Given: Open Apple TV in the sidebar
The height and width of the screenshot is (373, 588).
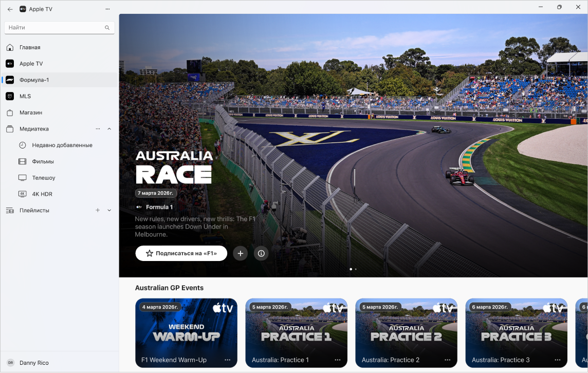Looking at the screenshot, I should [x=59, y=64].
